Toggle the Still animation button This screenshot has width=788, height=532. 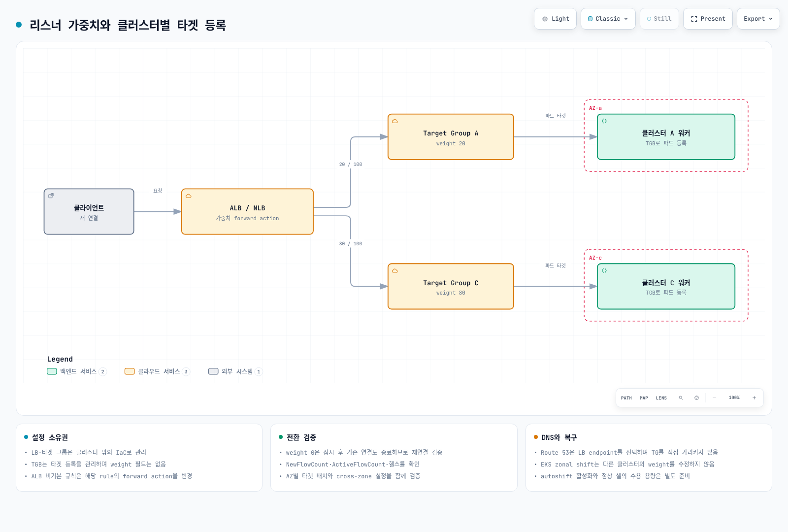click(659, 19)
